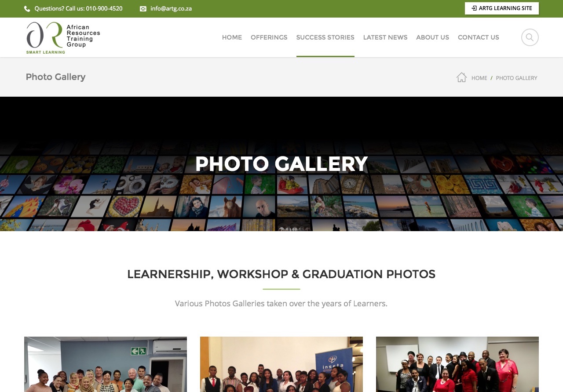
Task: Click the login arrow icon on ARTG button
Action: 474,8
